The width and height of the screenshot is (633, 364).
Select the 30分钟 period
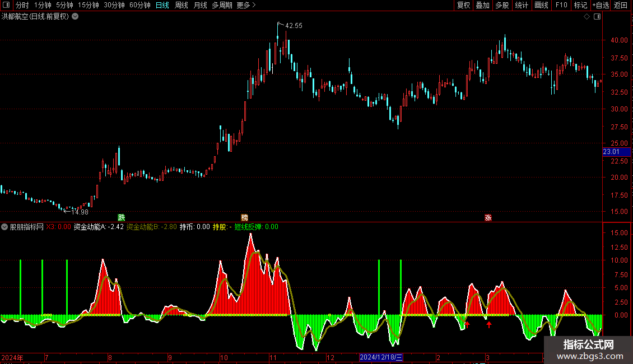(x=114, y=5)
